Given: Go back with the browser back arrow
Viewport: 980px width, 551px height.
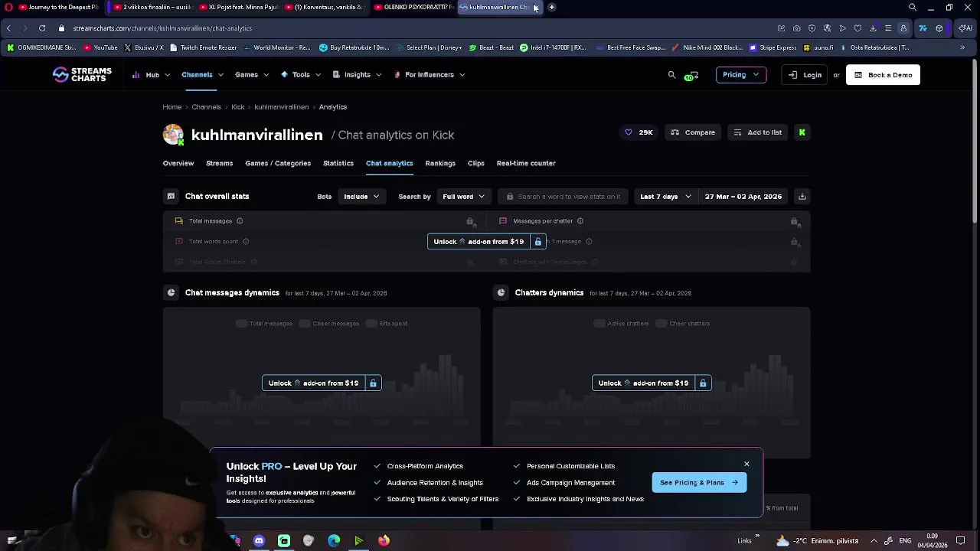Looking at the screenshot, I should tap(8, 28).
